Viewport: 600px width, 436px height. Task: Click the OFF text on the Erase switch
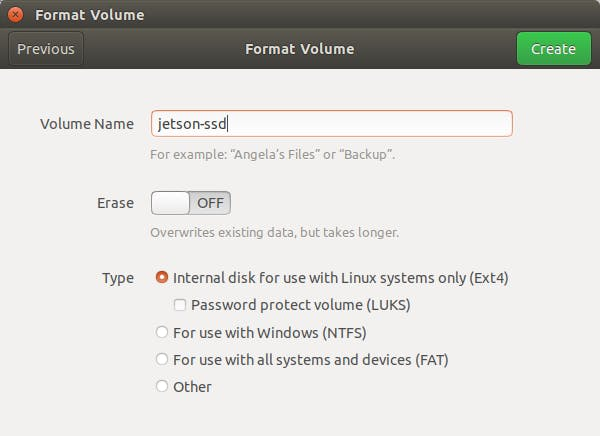(x=210, y=203)
